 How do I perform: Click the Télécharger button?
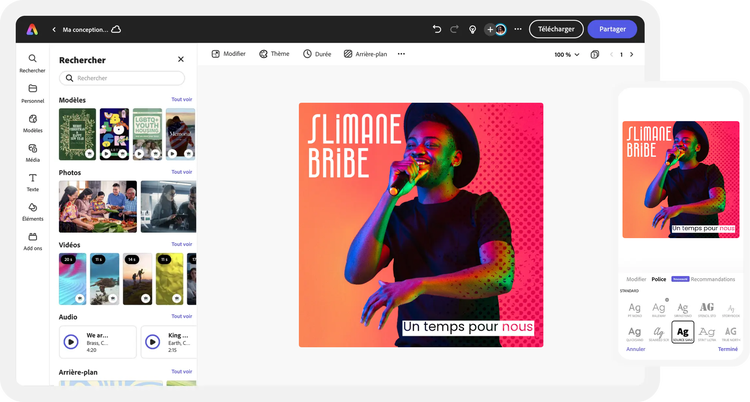556,29
